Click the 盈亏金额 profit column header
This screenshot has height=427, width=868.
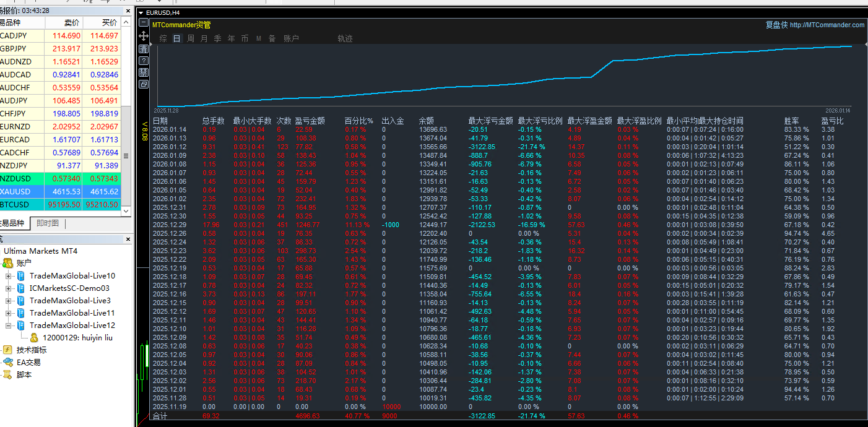(x=310, y=121)
